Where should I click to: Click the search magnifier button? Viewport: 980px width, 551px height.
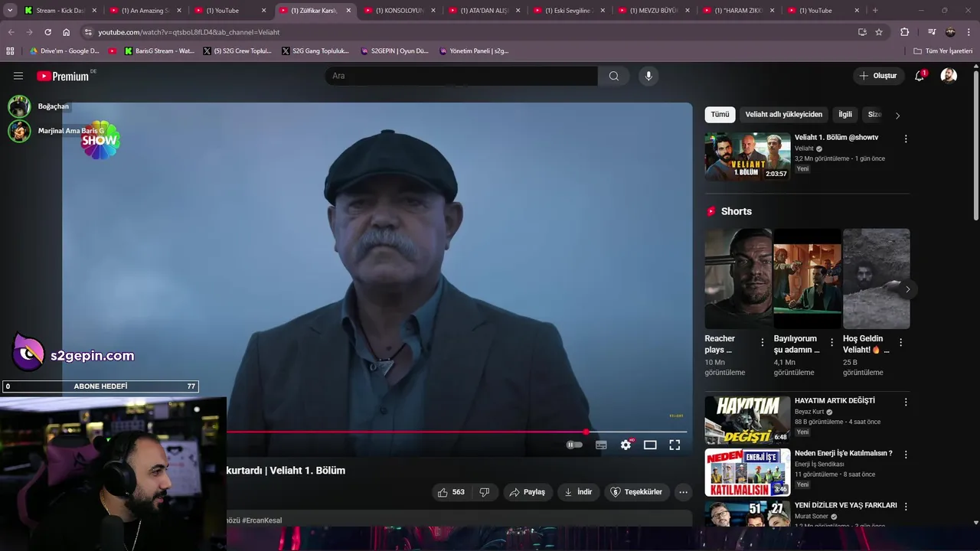click(614, 76)
